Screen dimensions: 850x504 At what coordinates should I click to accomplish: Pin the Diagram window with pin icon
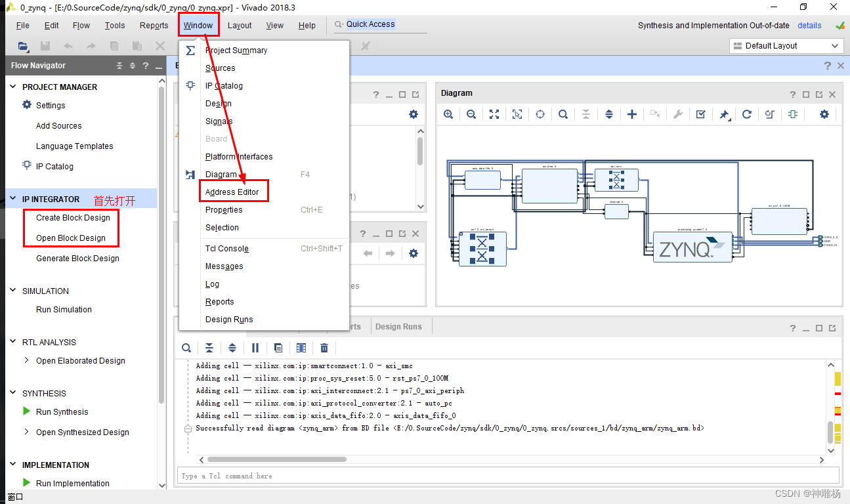724,114
